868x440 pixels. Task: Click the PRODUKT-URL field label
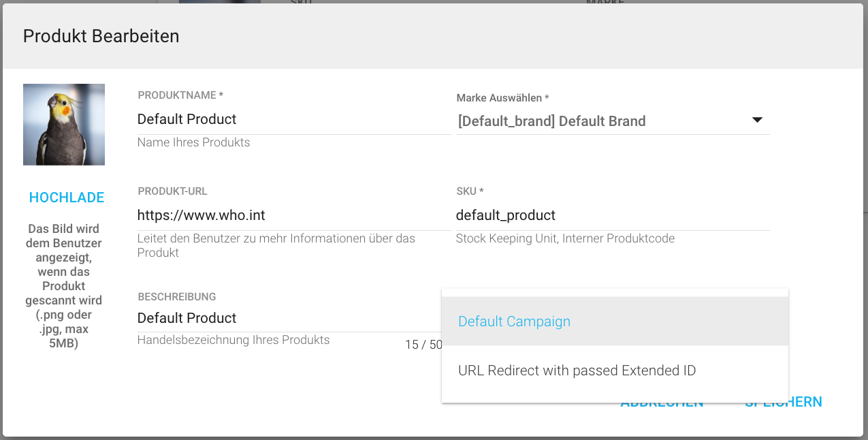coord(172,192)
